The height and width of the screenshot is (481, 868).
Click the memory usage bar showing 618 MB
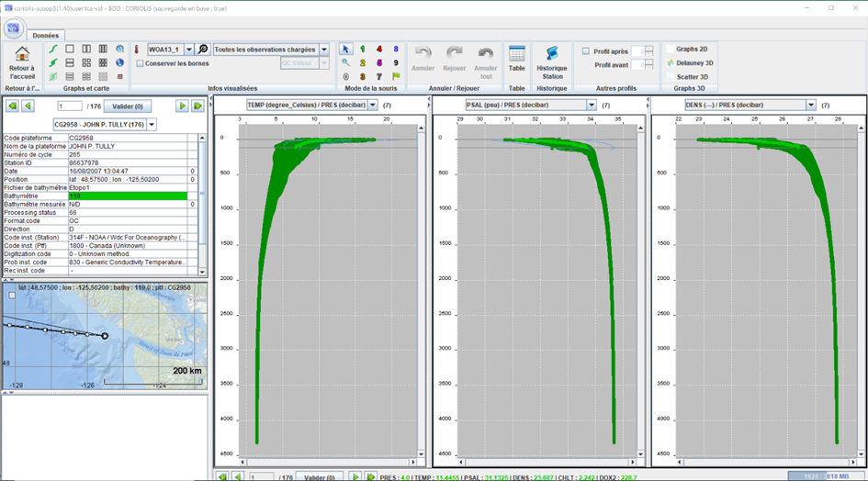825,476
